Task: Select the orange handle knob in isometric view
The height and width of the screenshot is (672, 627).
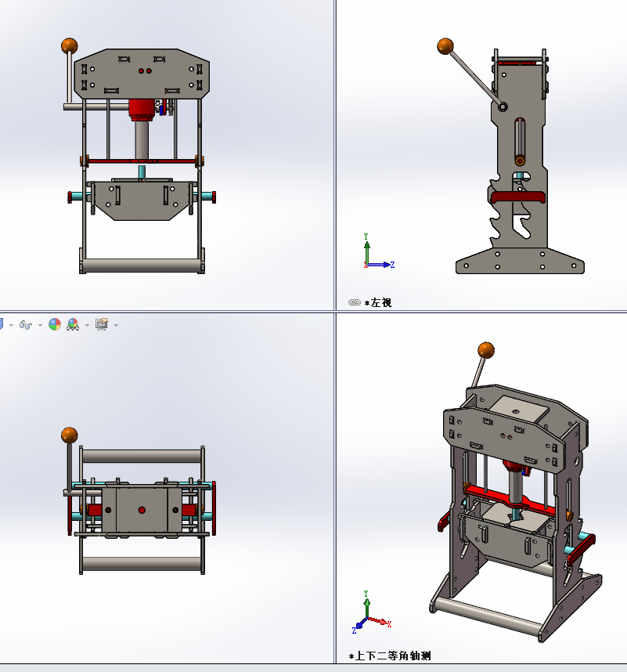Action: click(486, 350)
